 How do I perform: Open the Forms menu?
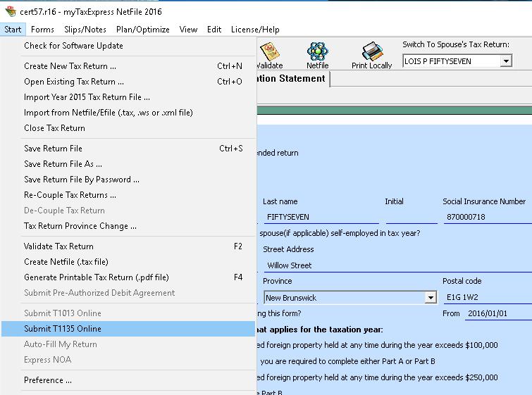[x=42, y=30]
